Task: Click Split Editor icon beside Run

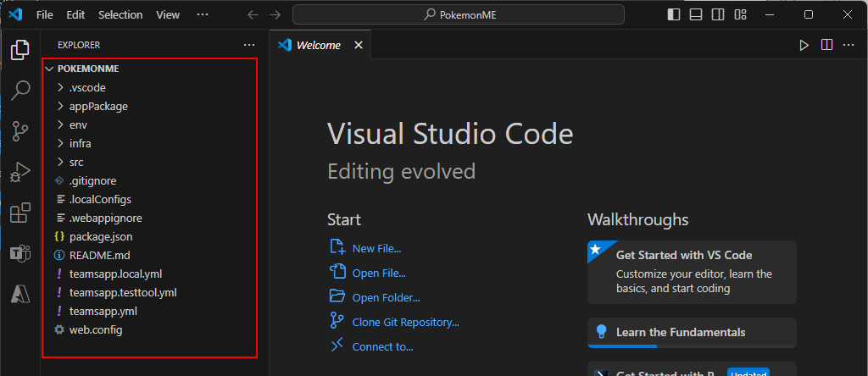Action: (x=826, y=45)
